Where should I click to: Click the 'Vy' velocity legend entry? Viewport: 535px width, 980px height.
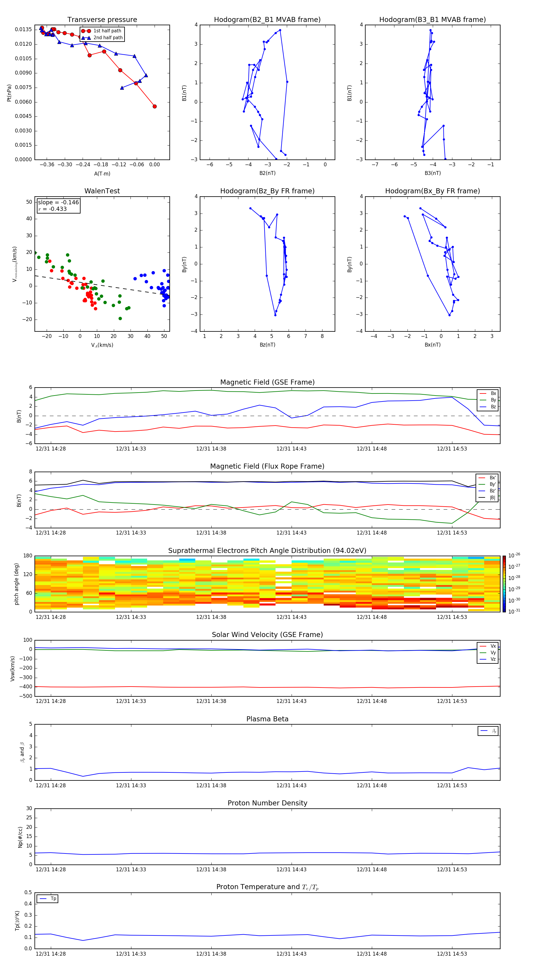point(493,652)
